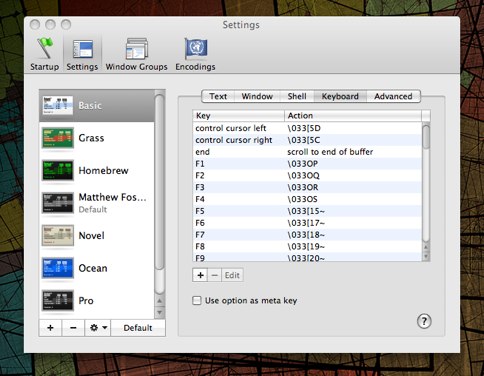Select the F7 key row
484x376 pixels.
coord(307,235)
